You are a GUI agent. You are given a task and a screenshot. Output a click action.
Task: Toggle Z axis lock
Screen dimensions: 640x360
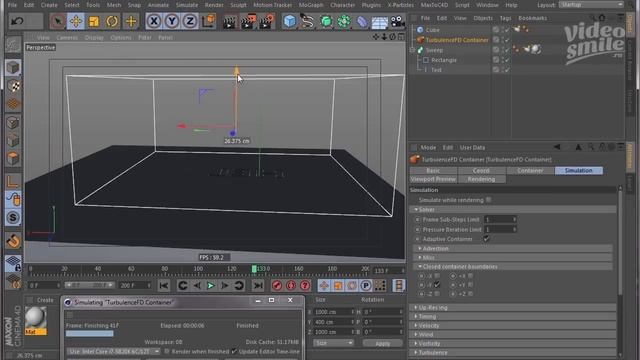(x=190, y=21)
